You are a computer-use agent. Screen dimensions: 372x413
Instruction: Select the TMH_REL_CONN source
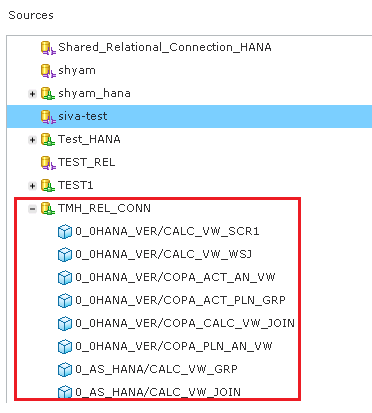[104, 208]
